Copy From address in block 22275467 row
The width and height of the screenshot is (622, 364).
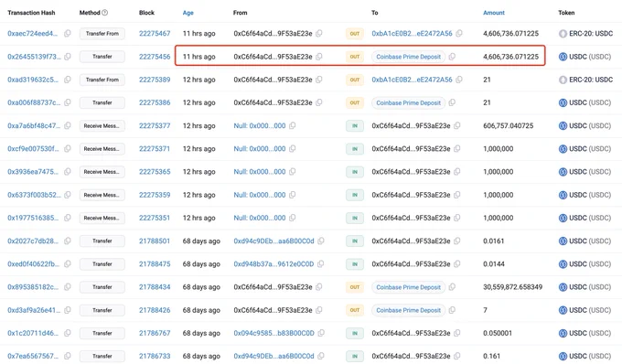point(319,33)
